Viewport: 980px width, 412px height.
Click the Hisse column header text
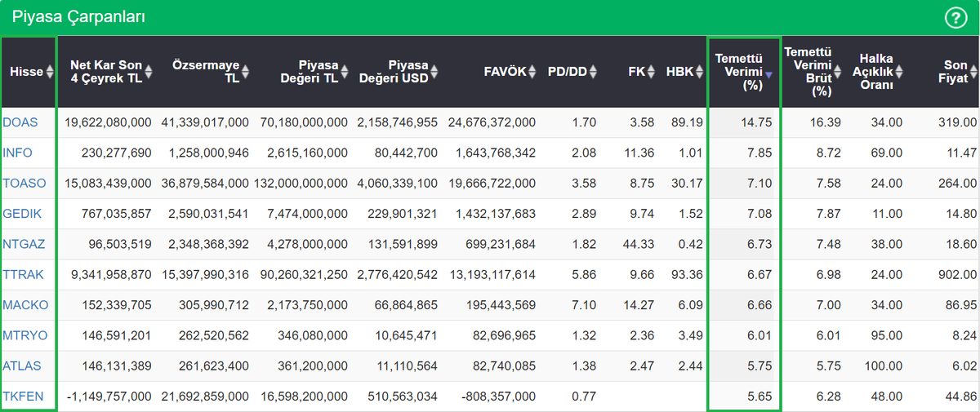pyautogui.click(x=27, y=72)
